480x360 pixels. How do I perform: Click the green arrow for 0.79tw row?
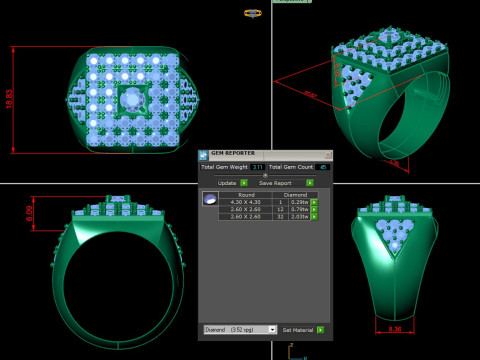tap(314, 209)
